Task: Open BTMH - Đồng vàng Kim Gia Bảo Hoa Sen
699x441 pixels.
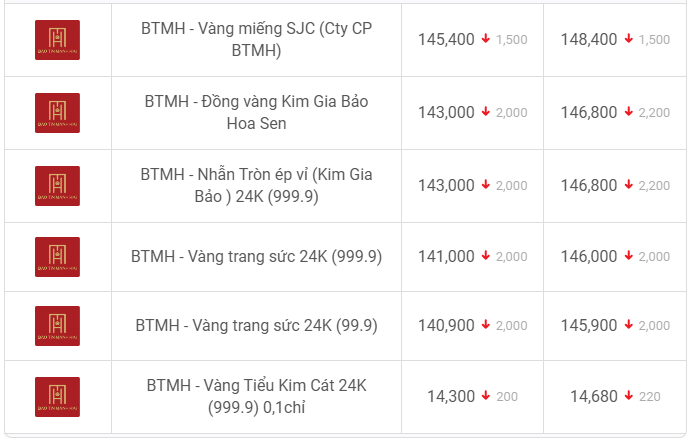Action: pyautogui.click(x=256, y=112)
